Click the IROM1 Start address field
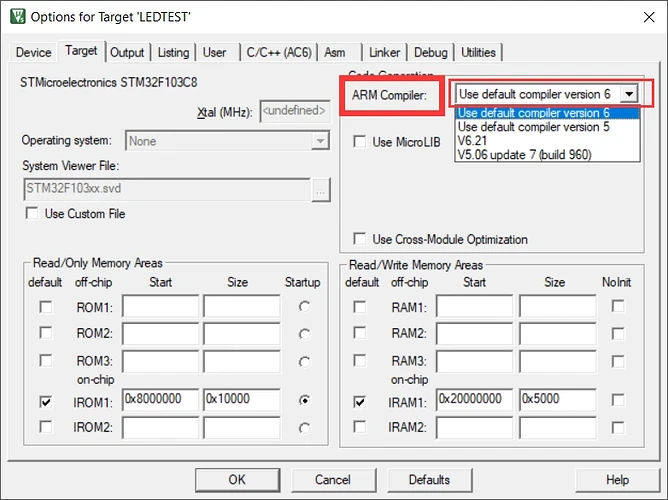The width and height of the screenshot is (668, 500). 160,400
